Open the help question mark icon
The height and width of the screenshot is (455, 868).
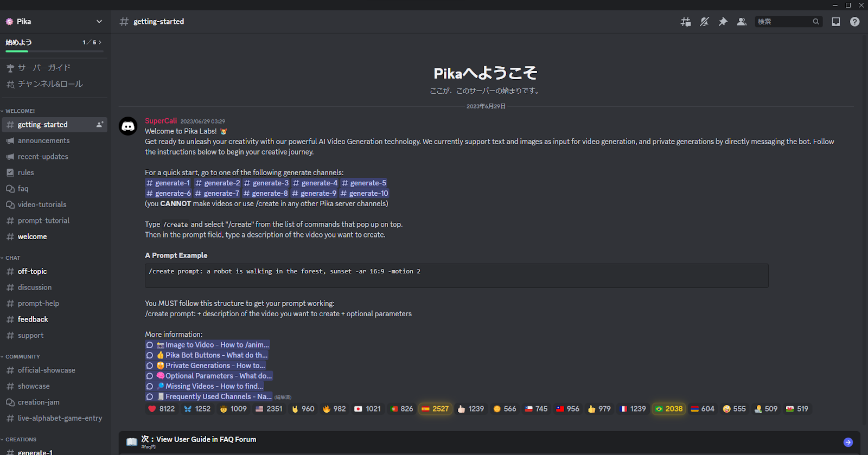pos(854,22)
